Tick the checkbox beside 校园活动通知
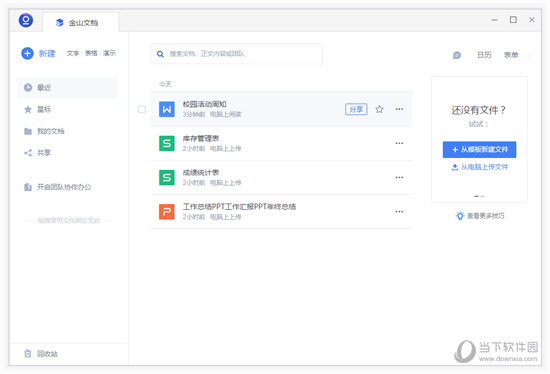 pos(142,109)
